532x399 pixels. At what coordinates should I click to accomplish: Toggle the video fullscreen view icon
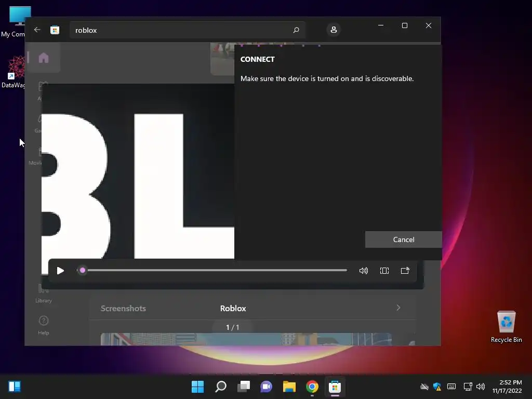(384, 271)
